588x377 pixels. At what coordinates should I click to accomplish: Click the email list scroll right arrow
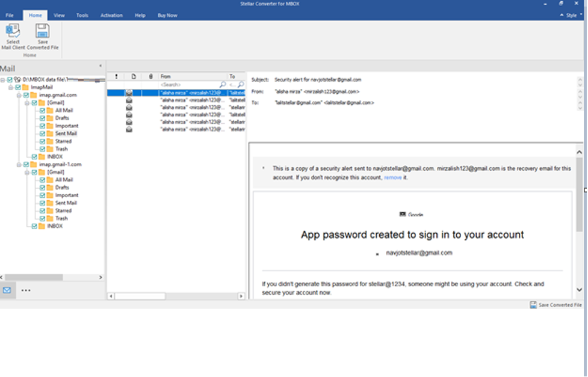point(241,296)
